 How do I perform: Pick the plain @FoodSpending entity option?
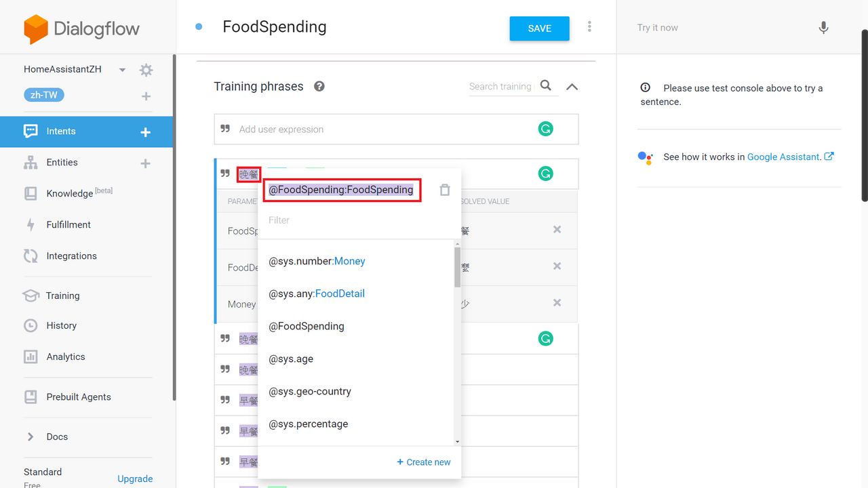click(307, 326)
